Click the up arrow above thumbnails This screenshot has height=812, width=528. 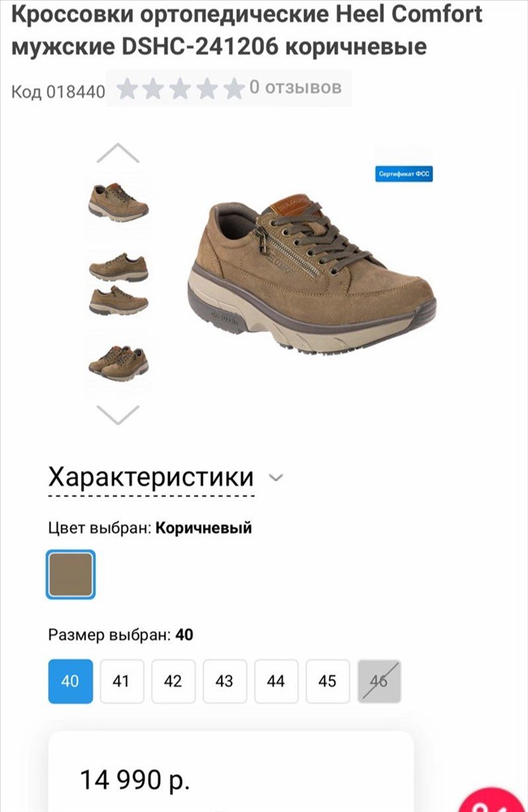pyautogui.click(x=118, y=153)
